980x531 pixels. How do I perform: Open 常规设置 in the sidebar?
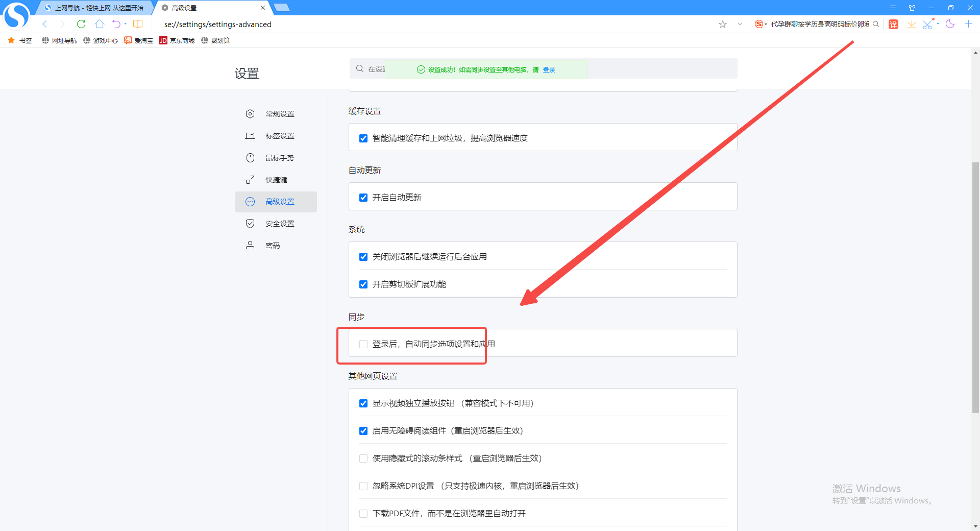click(276, 114)
